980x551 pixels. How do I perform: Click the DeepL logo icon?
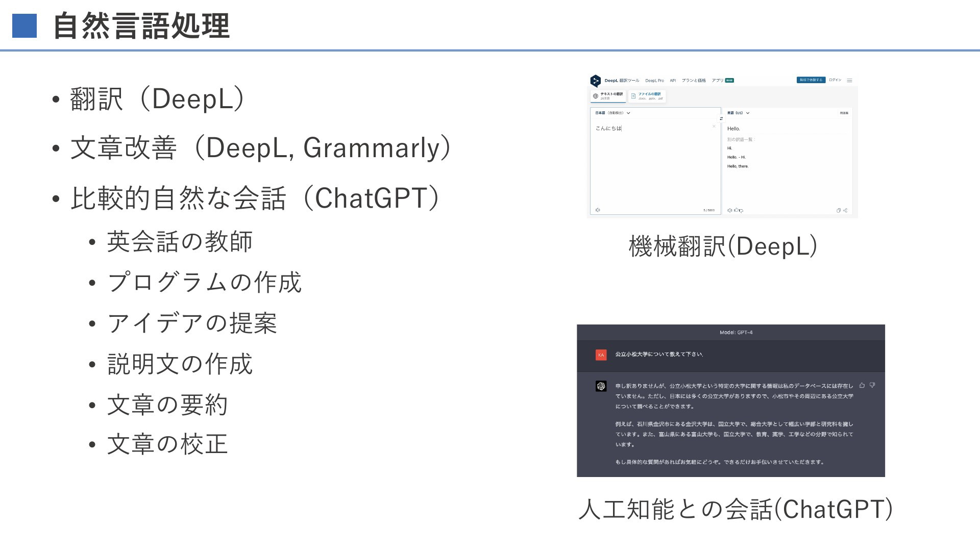pyautogui.click(x=596, y=81)
